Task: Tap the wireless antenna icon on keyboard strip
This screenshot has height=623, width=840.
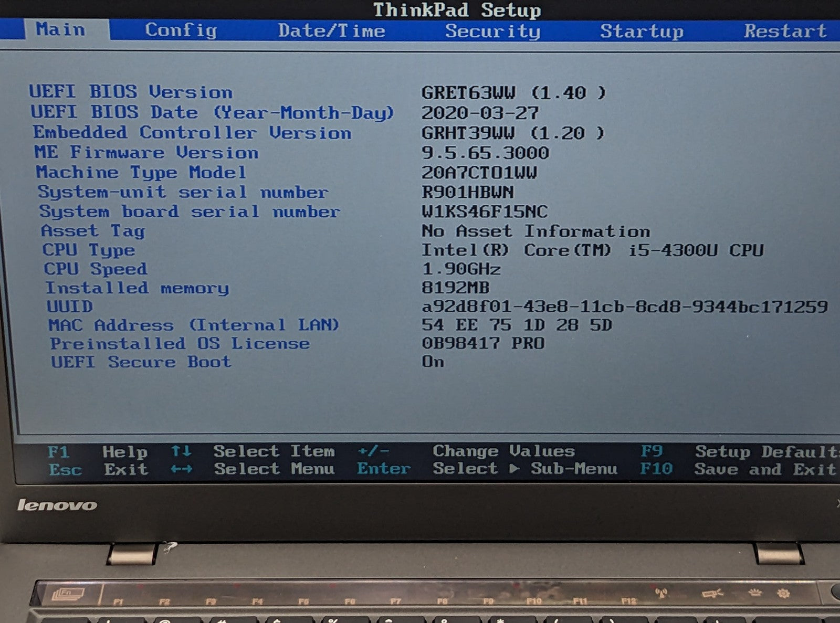Action: point(661,594)
